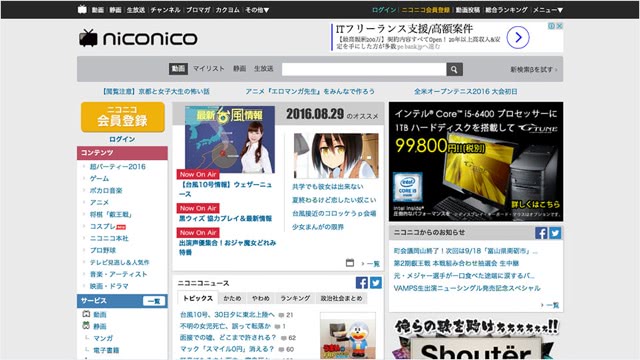The width and height of the screenshot is (640, 360).
Task: Open 台風10号、30日夕に東北上陸へ headline
Action: (x=227, y=315)
